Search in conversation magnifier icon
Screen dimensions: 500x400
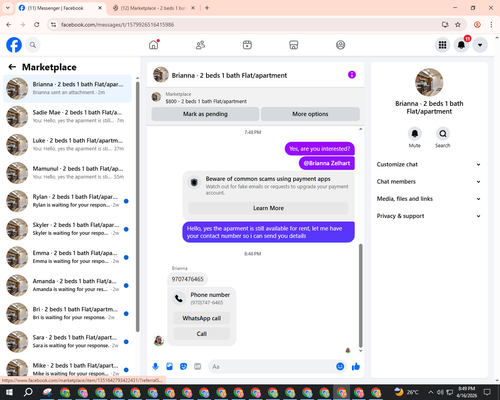(x=443, y=134)
